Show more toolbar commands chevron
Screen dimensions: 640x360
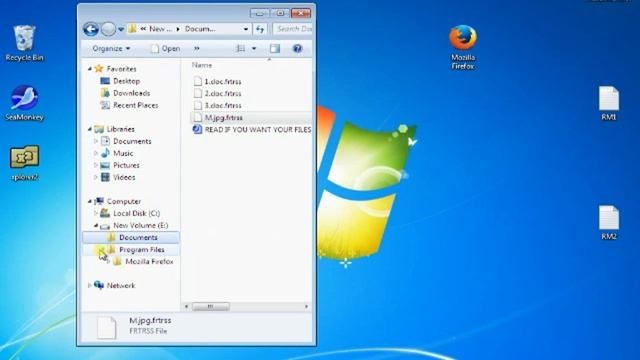(x=197, y=49)
